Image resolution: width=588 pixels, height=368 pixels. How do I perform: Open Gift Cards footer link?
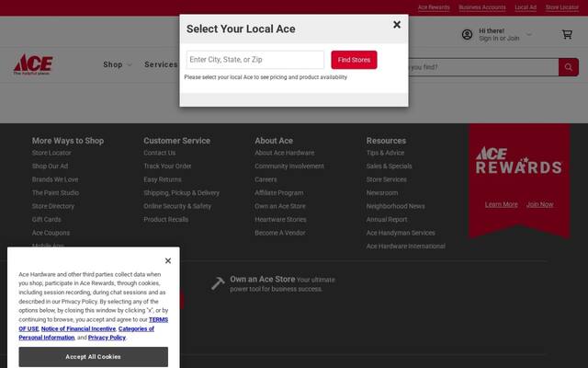coord(47,219)
